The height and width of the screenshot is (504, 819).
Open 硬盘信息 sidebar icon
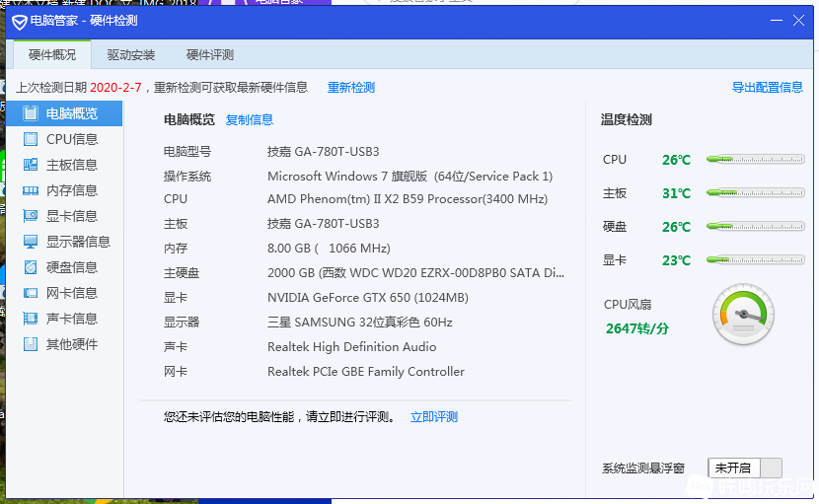[x=31, y=267]
